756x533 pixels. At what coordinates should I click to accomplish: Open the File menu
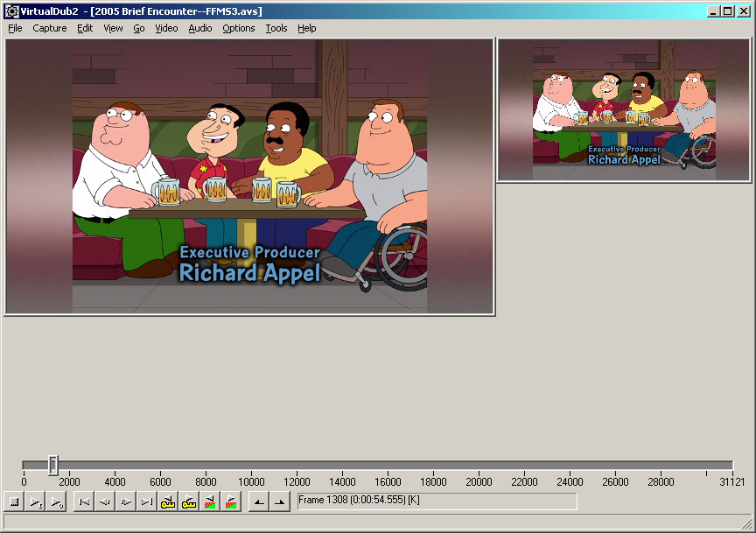[x=15, y=29]
